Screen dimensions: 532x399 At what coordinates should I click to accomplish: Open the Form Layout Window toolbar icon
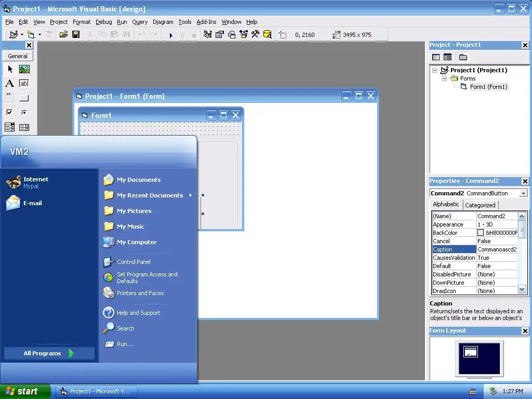click(x=232, y=34)
